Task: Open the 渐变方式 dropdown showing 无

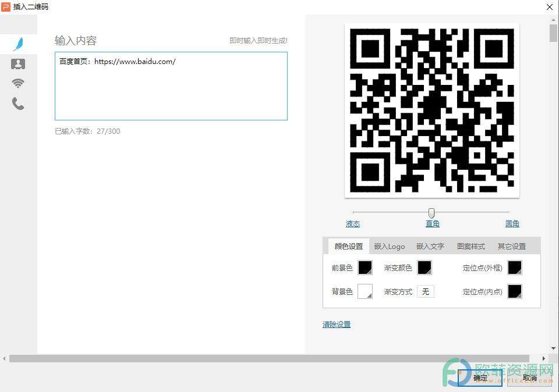Action: point(426,291)
